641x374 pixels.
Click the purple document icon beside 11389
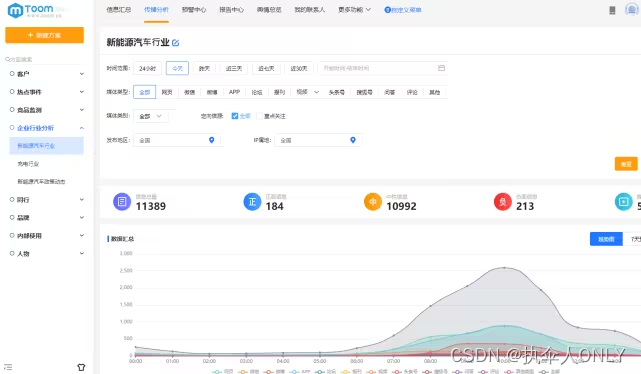pos(122,202)
